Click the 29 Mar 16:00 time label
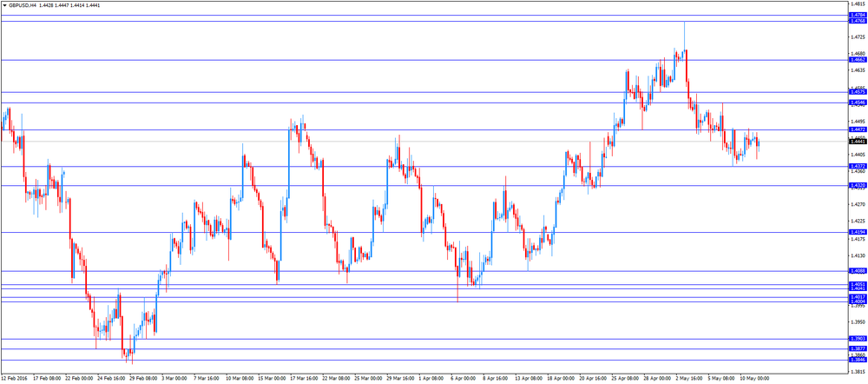This screenshot has width=868, height=384. (401, 380)
